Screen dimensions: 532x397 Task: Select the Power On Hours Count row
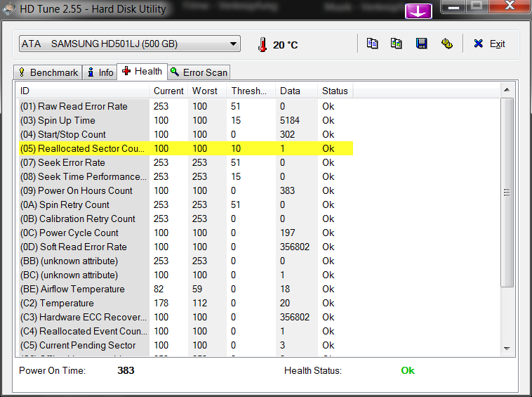click(185, 191)
